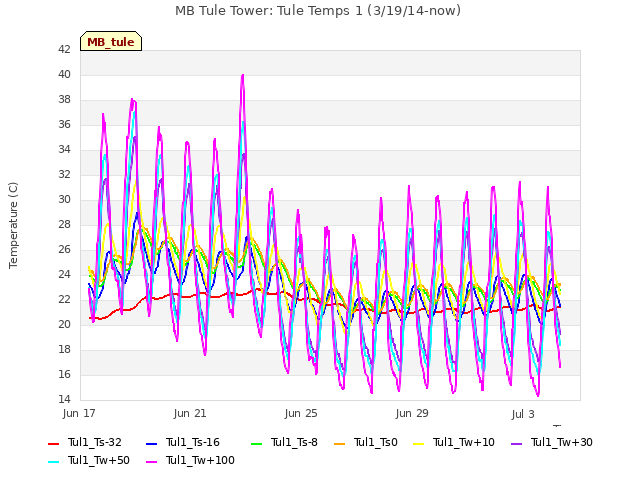The image size is (640, 480).
Task: Select the Tul1_Ts-8 legend label
Action: (294, 442)
